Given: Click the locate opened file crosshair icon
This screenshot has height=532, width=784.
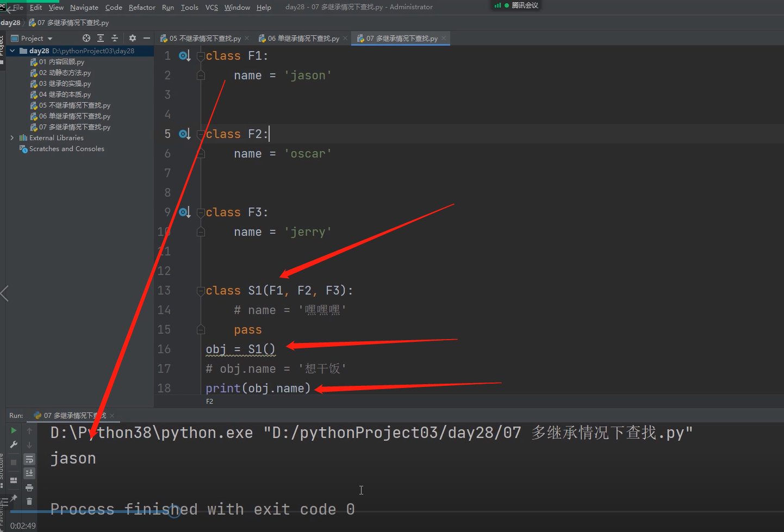Looking at the screenshot, I should pos(86,38).
